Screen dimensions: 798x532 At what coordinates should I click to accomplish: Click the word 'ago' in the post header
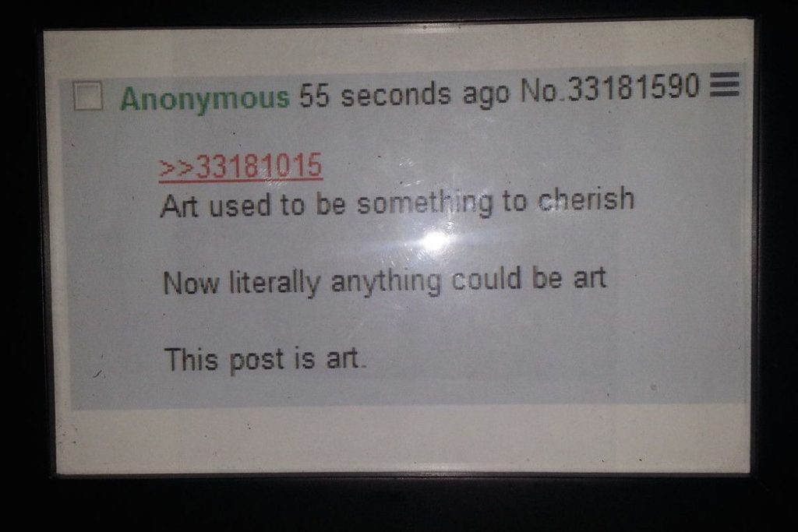(486, 94)
